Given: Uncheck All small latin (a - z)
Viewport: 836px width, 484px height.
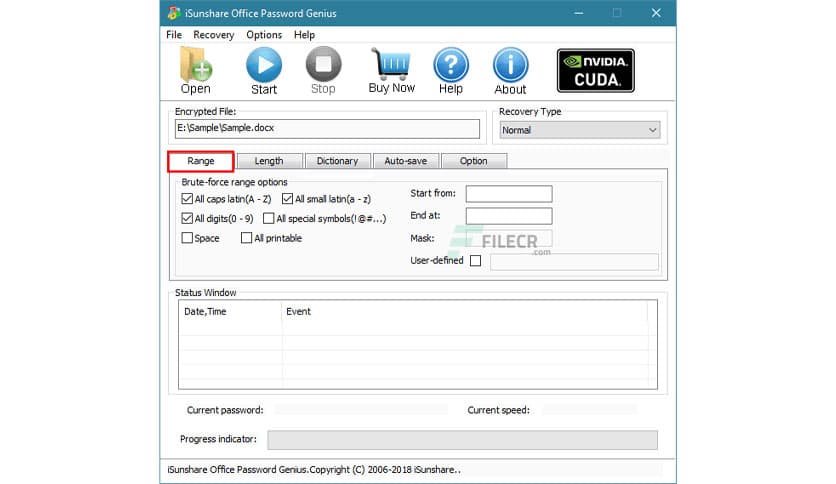Looking at the screenshot, I should coord(287,199).
